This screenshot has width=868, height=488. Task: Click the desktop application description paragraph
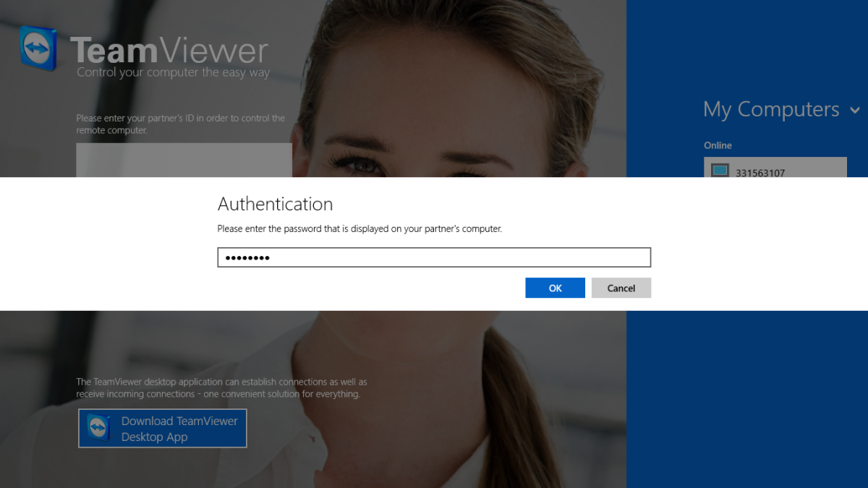(x=221, y=388)
